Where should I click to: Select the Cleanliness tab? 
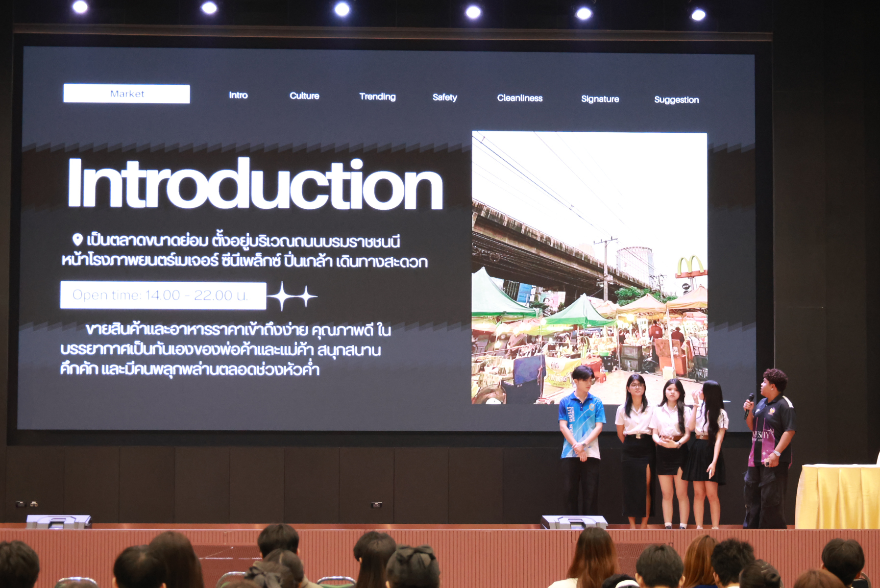coord(519,98)
